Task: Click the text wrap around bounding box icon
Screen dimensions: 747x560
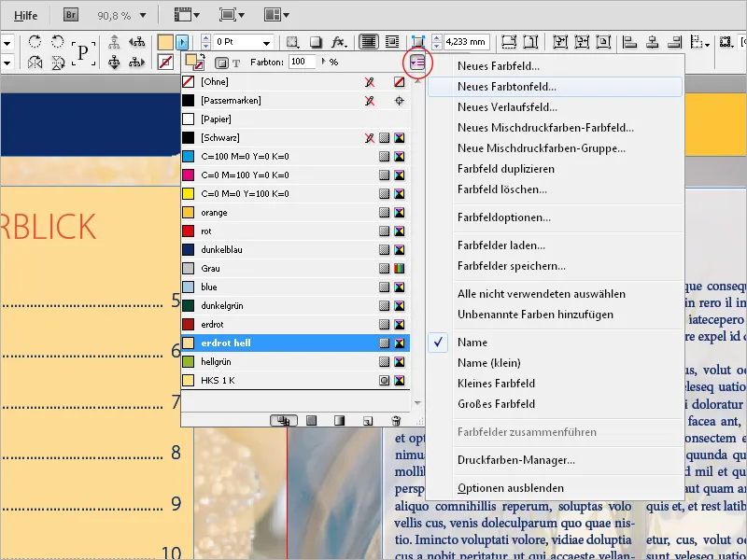Action: 392,42
